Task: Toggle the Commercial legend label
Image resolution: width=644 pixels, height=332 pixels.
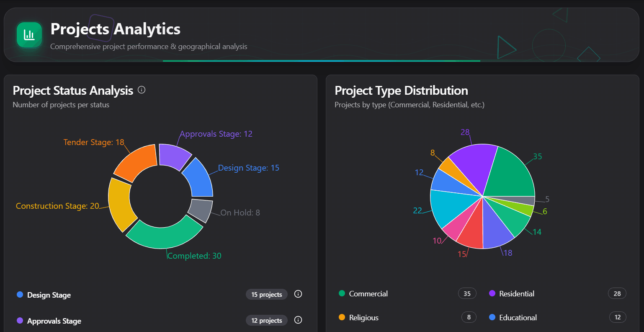Action: pos(368,293)
